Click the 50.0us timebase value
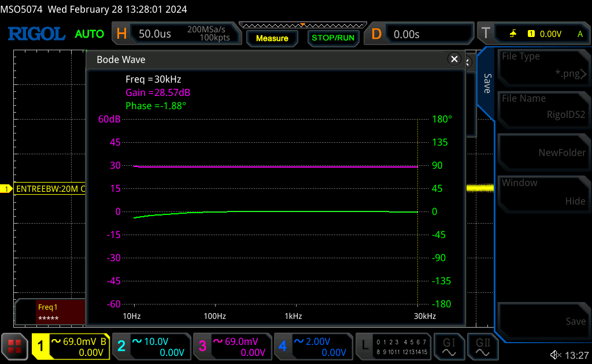Image resolution: width=592 pixels, height=364 pixels. pos(155,34)
